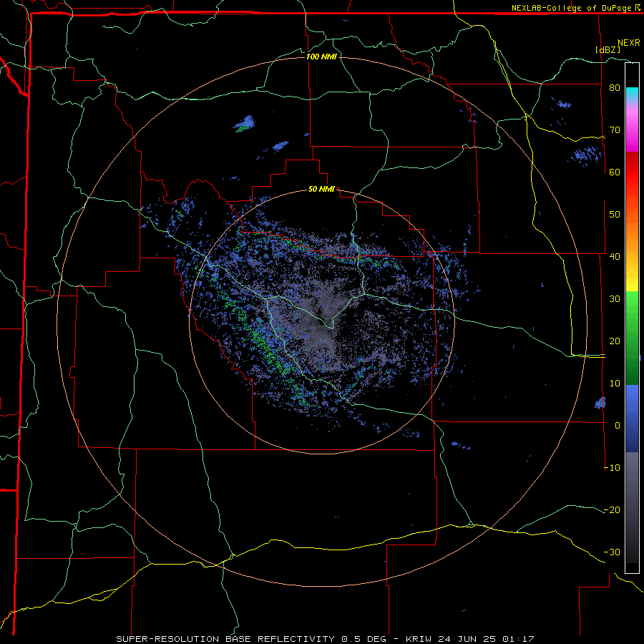
Task: Click the NEXLAB-College of DuPage watermark text
Action: (x=575, y=8)
